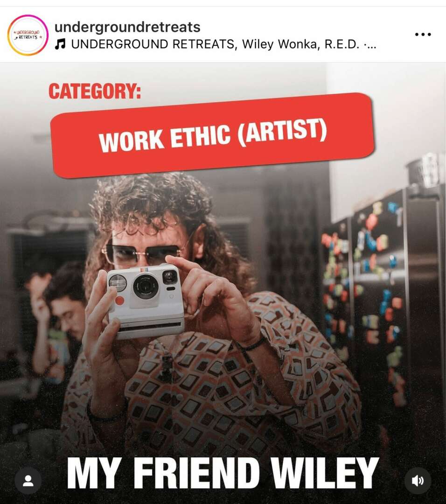Click the Polaroid camera in the photo
Image resolution: width=446 pixels, height=504 pixels.
click(146, 301)
